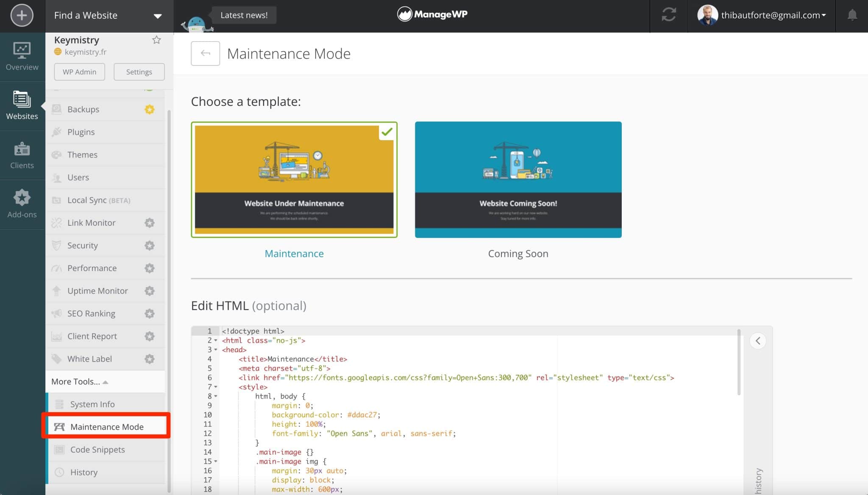Open the notifications bell
The height and width of the screenshot is (495, 868).
tap(852, 15)
